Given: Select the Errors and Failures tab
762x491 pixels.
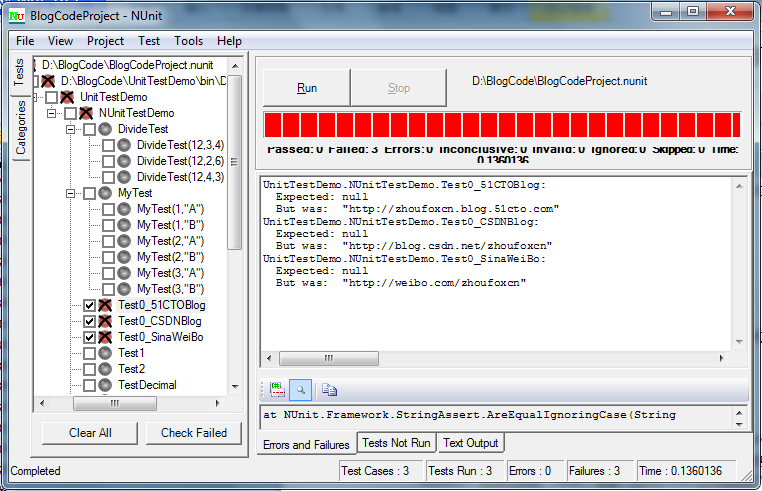Looking at the screenshot, I should click(306, 444).
